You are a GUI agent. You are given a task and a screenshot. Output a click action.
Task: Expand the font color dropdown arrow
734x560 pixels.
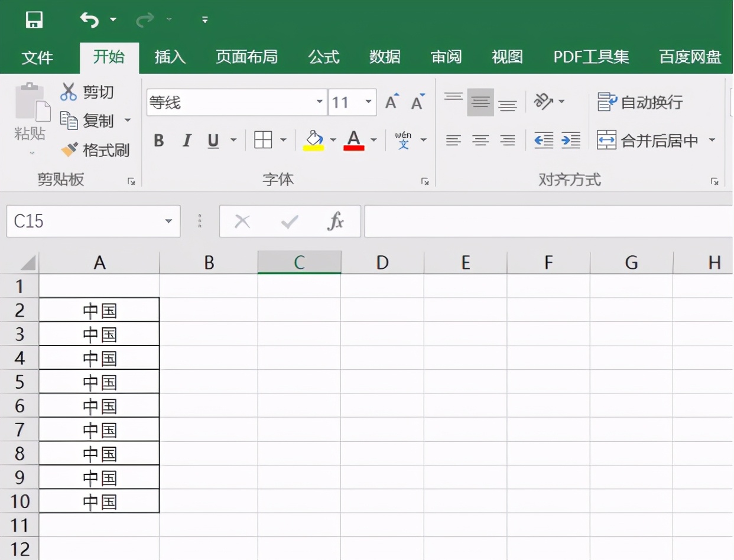[x=374, y=140]
